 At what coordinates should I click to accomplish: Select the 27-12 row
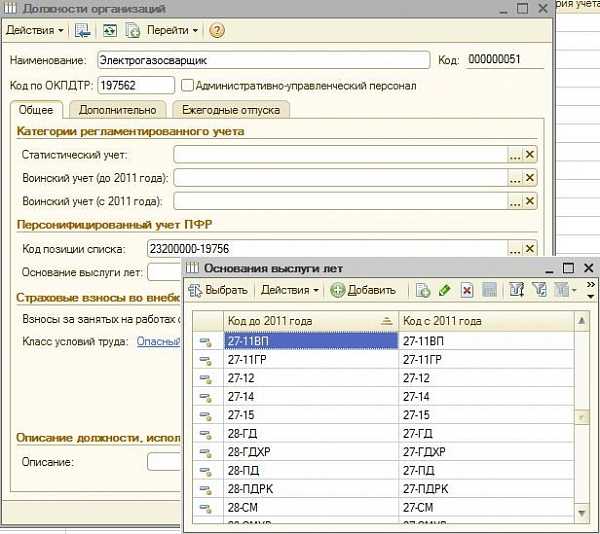tap(383, 378)
